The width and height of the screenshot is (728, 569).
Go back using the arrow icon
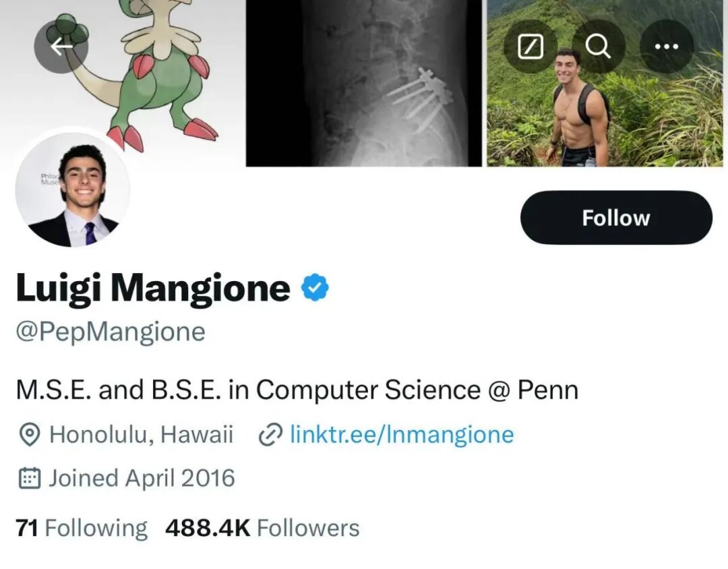click(x=61, y=47)
